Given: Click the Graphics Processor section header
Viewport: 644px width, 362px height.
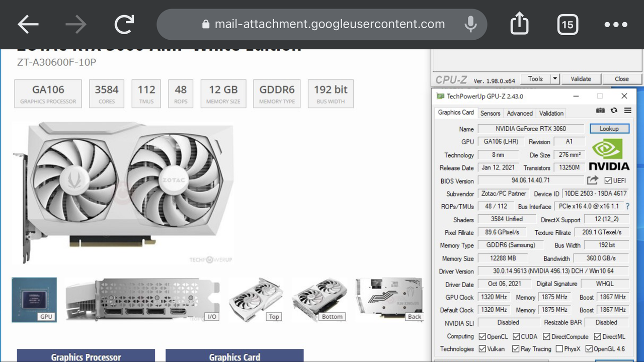Looking at the screenshot, I should [86, 355].
